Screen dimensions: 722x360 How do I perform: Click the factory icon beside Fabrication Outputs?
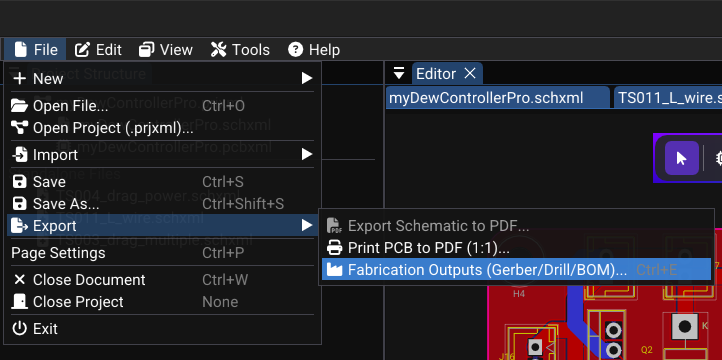[x=334, y=270]
